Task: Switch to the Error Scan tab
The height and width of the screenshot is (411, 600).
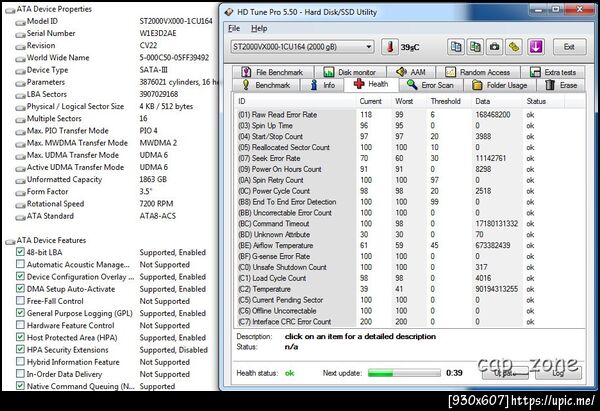Action: (430, 85)
